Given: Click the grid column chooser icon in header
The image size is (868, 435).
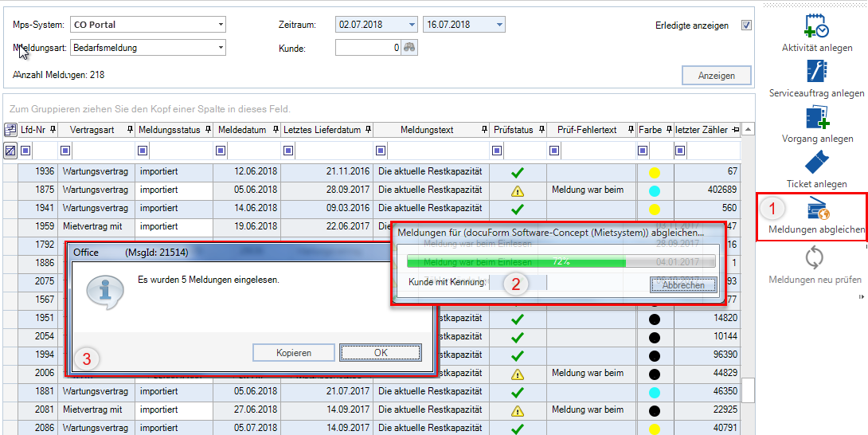Looking at the screenshot, I should [10, 130].
